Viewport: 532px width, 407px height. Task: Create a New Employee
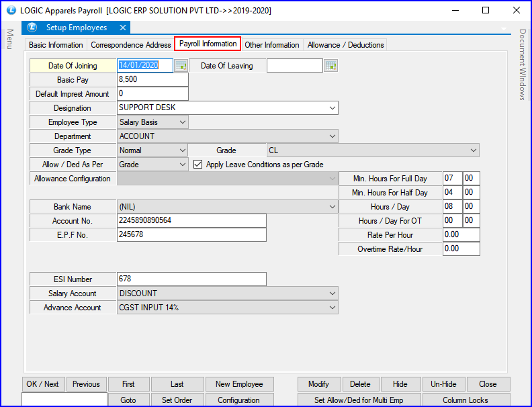tap(239, 384)
